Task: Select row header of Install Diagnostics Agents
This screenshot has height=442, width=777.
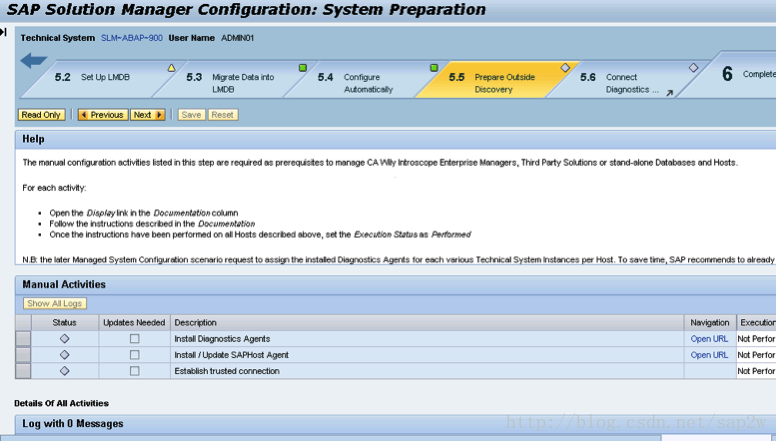Action: 23,339
